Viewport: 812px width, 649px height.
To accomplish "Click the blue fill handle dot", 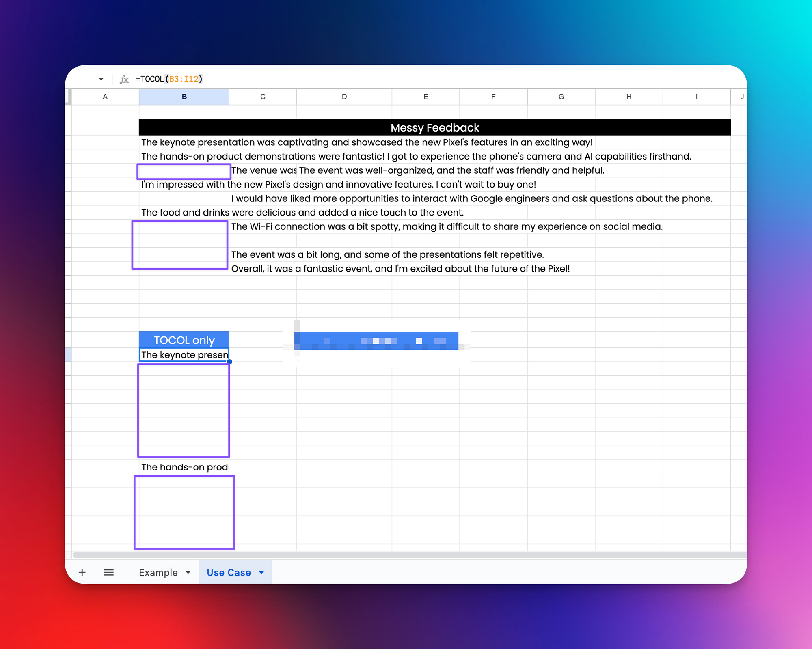I will [x=229, y=362].
